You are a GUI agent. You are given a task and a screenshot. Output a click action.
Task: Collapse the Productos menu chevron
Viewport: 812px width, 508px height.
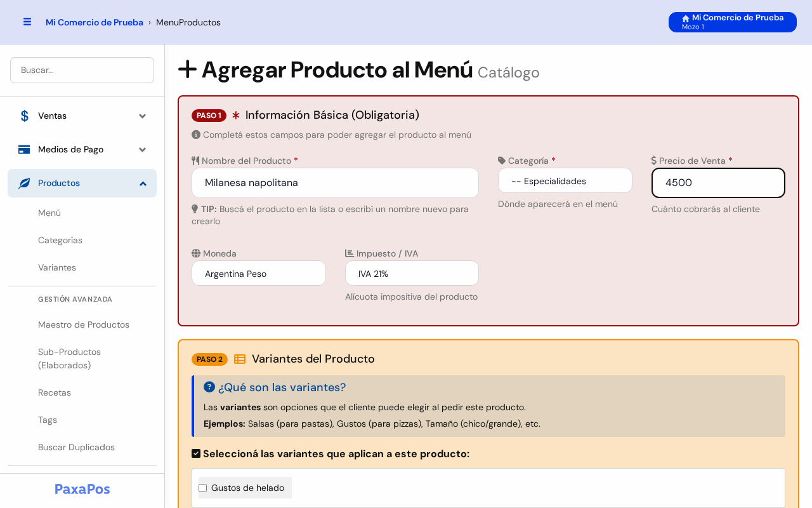[143, 183]
